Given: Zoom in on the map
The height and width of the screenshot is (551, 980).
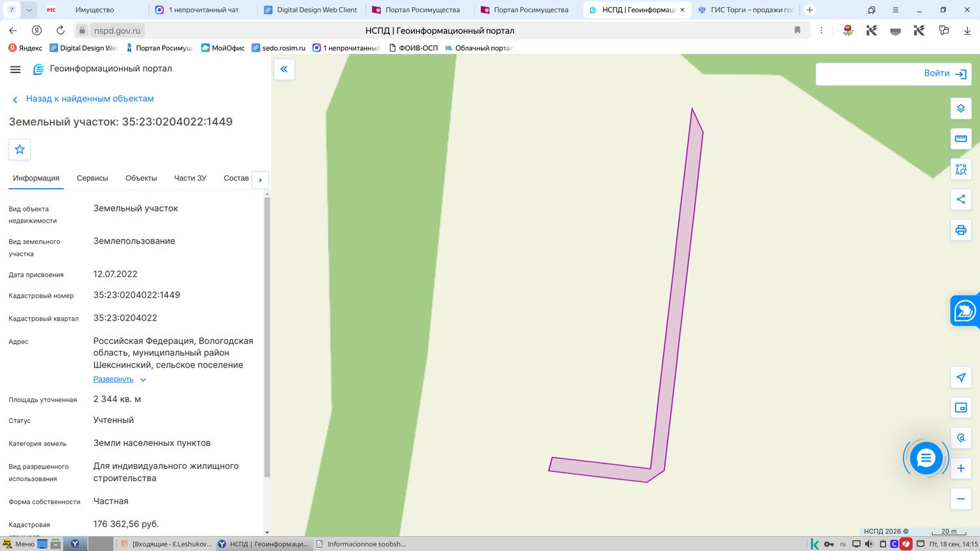Looking at the screenshot, I should point(960,468).
